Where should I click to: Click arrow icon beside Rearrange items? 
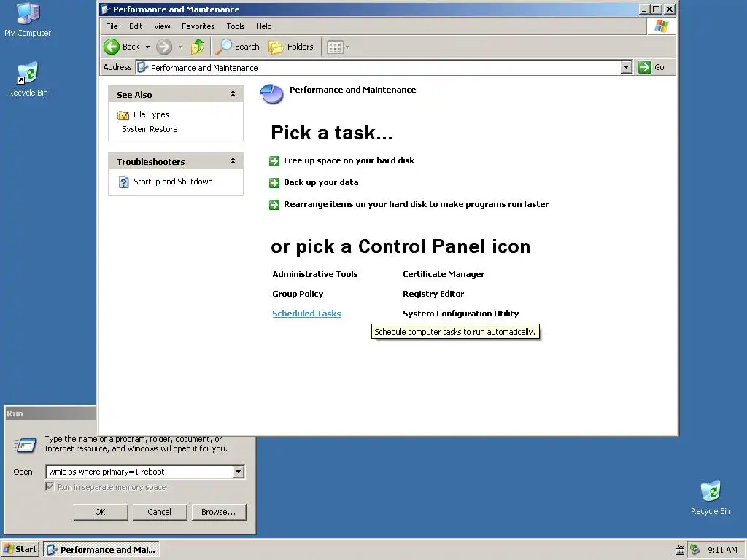(274, 205)
